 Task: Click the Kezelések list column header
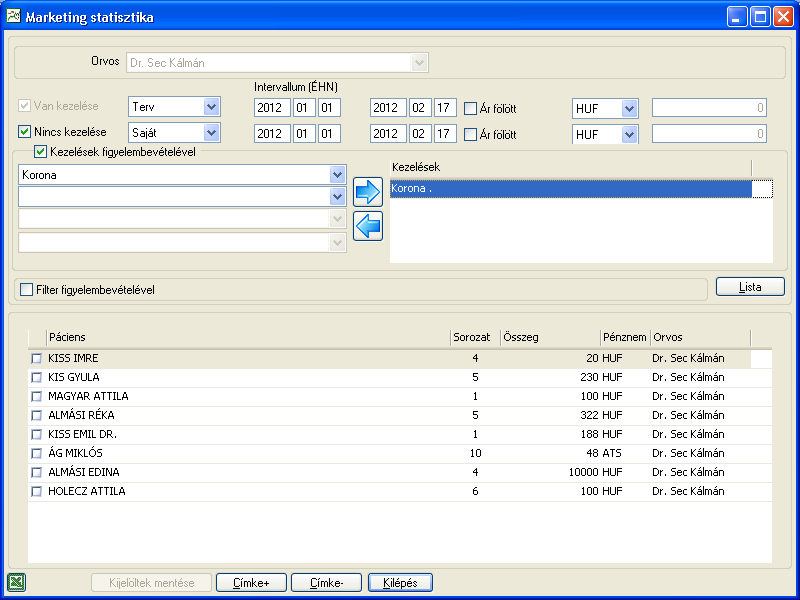coord(571,167)
